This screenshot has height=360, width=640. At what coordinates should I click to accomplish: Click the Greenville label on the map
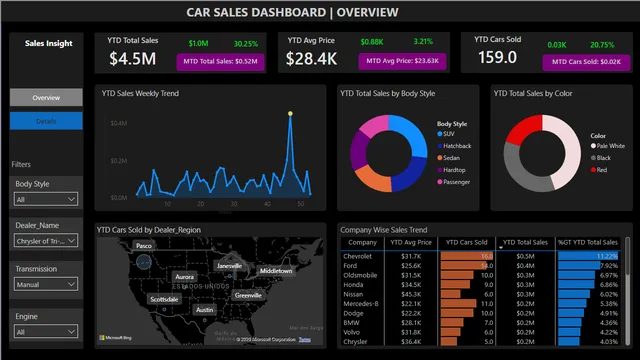click(x=248, y=296)
